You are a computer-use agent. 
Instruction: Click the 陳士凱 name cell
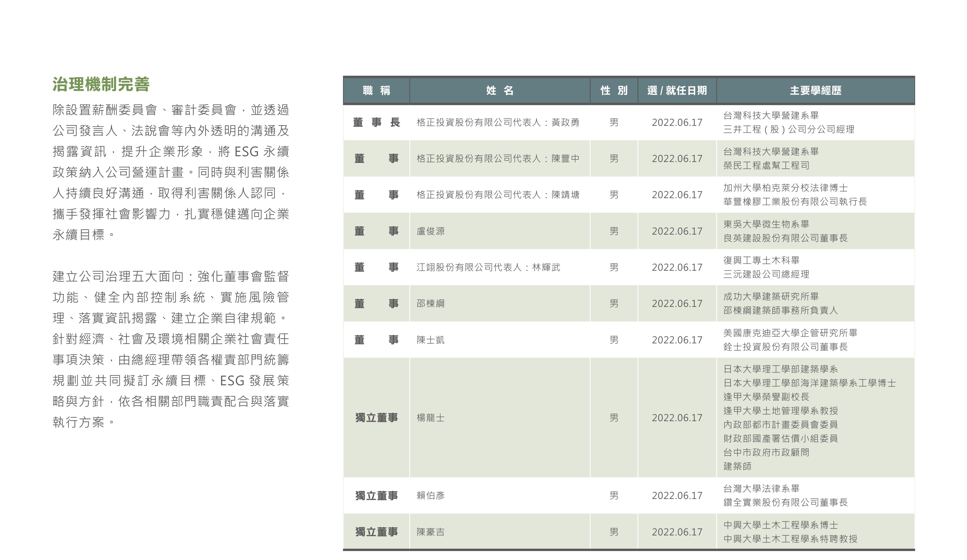coord(431,340)
